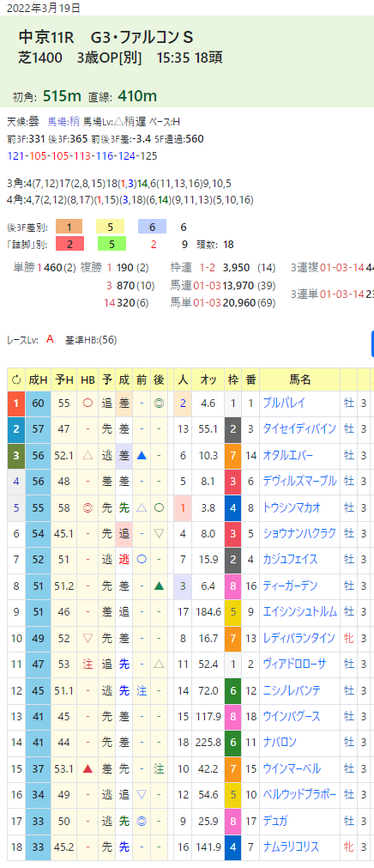This screenshot has height=868, width=374.
Task: Open horse link エイシンシュトルム
Action: tap(299, 611)
